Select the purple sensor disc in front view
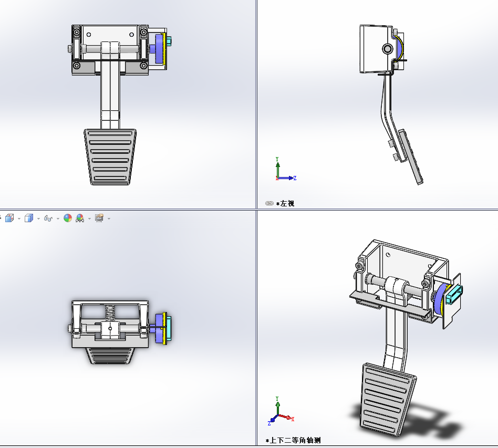 (159, 48)
